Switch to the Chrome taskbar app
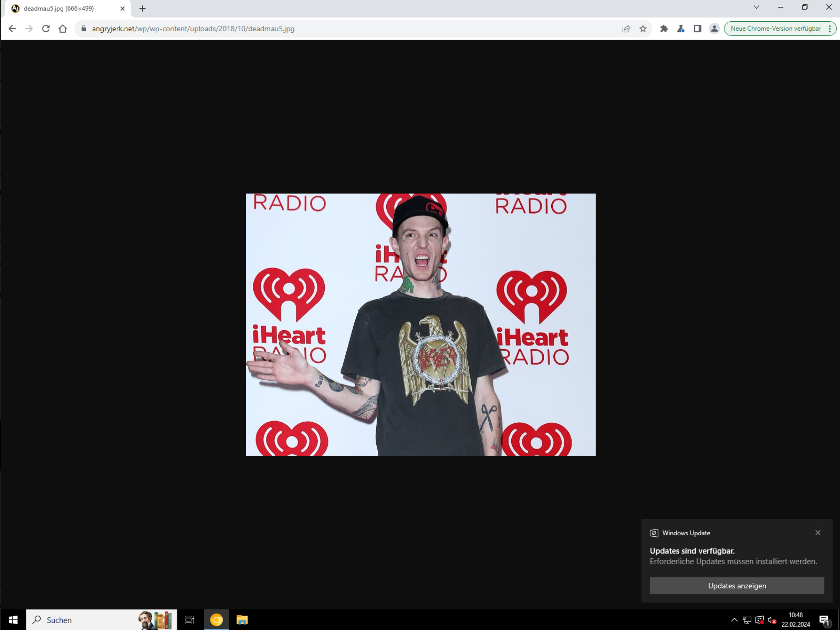This screenshot has width=840, height=630. click(216, 620)
